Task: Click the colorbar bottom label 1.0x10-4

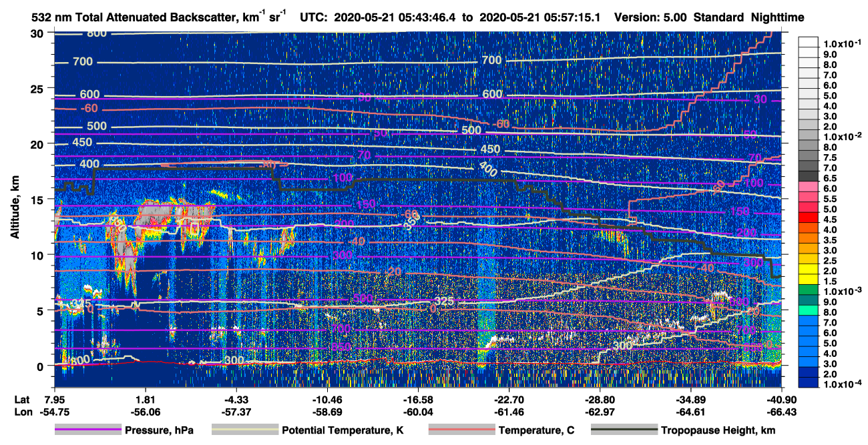Action: point(843,384)
